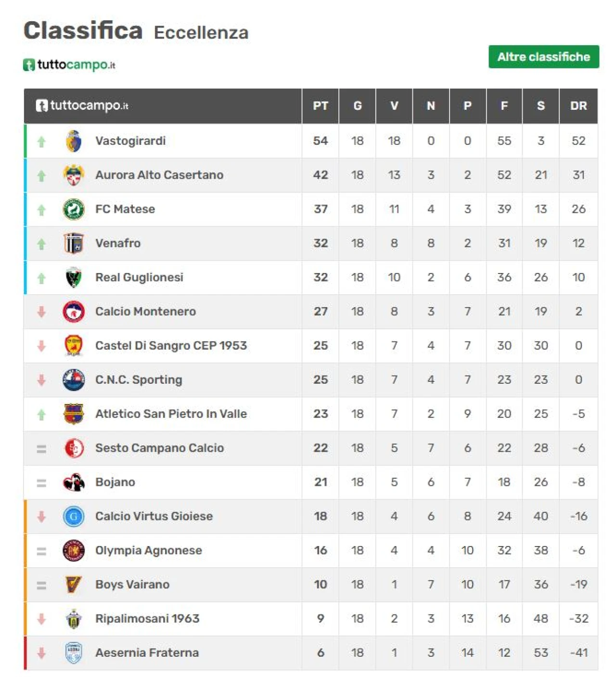
Task: Click the green up arrow beside Vastogirardi
Action: pyautogui.click(x=41, y=142)
